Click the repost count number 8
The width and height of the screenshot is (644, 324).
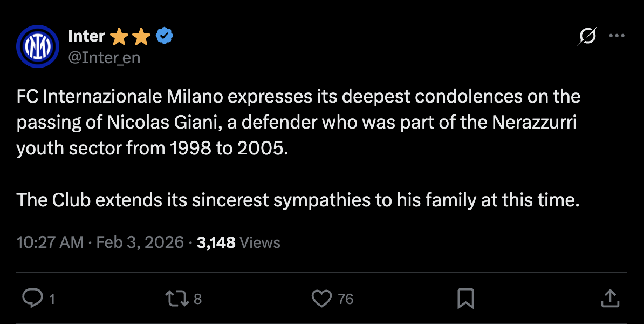(x=197, y=299)
